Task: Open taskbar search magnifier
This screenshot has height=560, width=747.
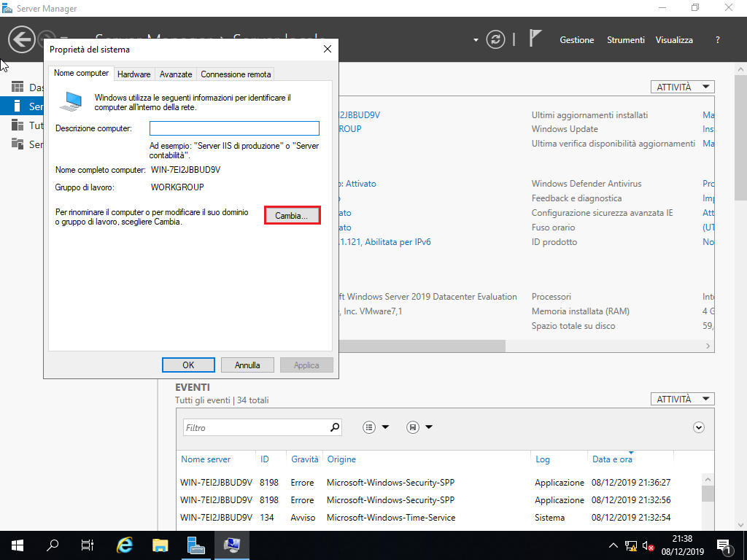Action: click(x=53, y=545)
